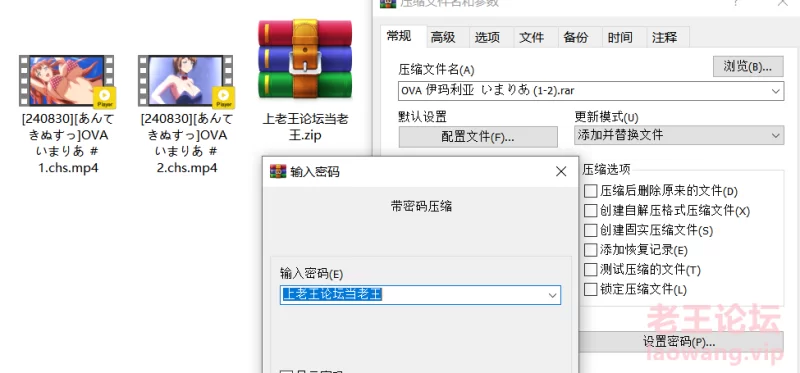The height and width of the screenshot is (373, 800).
Task: Close the 输入密码 dialog
Action: 561,171
